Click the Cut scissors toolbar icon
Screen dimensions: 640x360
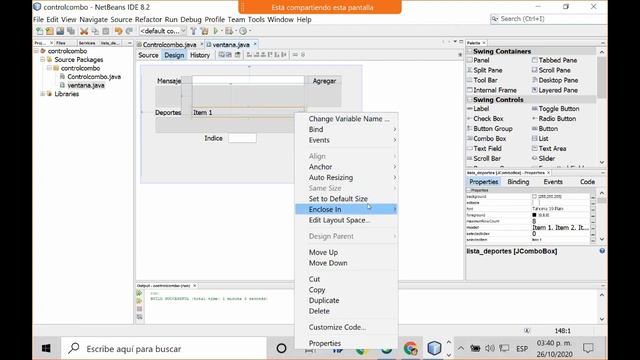click(84, 31)
